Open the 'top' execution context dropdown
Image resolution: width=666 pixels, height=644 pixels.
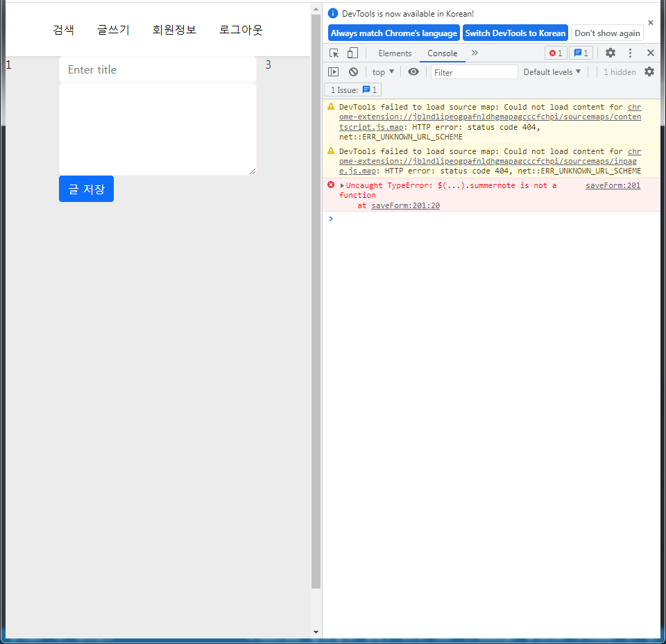pyautogui.click(x=382, y=71)
